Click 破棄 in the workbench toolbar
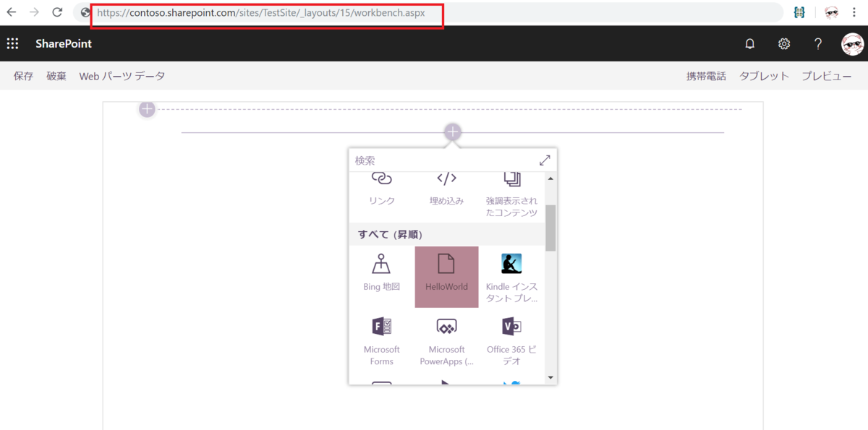 click(x=56, y=76)
